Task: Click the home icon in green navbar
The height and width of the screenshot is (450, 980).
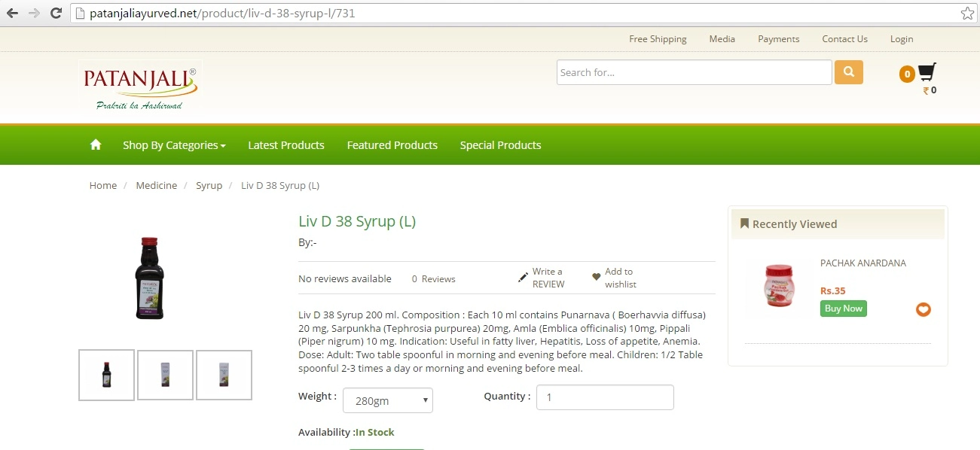Action: [x=96, y=144]
